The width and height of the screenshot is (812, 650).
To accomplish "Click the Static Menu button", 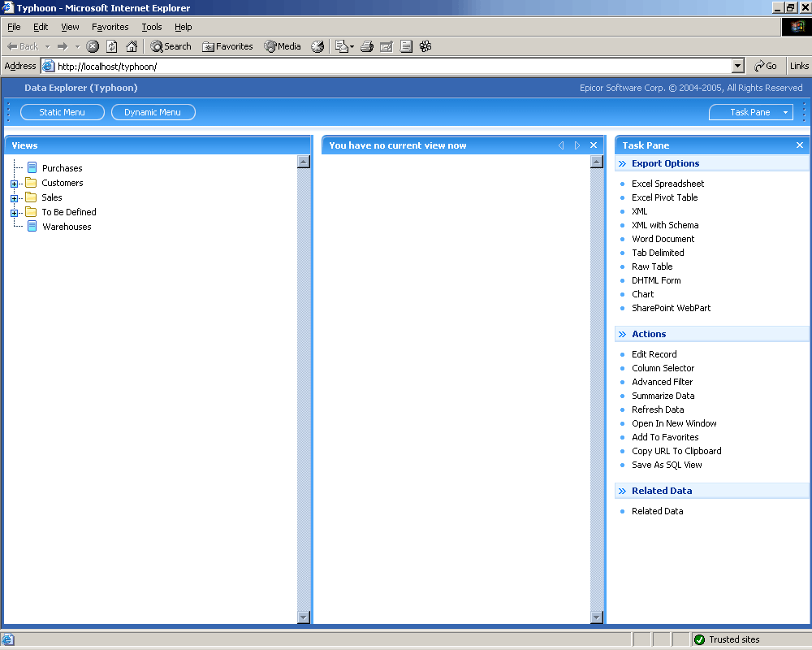I will [63, 112].
